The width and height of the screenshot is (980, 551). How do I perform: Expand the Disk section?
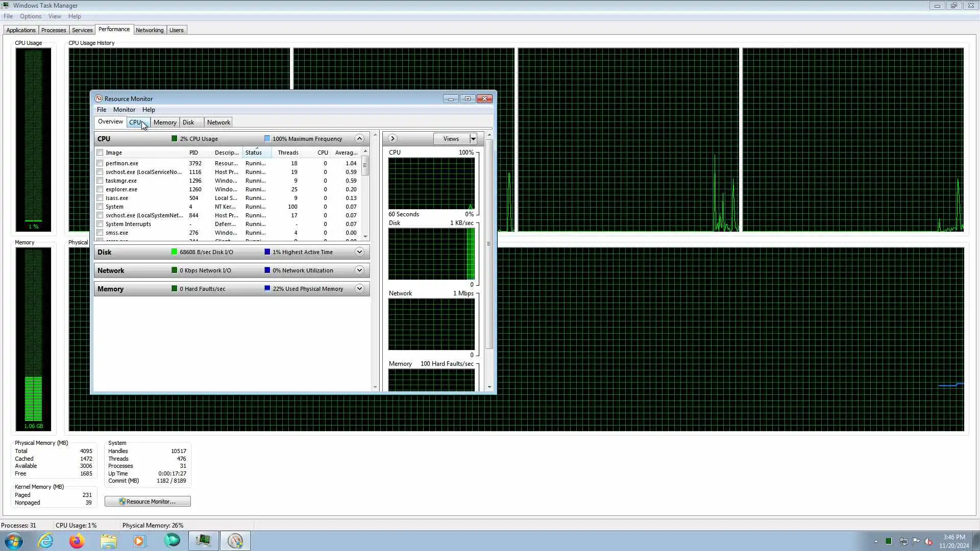tap(359, 252)
